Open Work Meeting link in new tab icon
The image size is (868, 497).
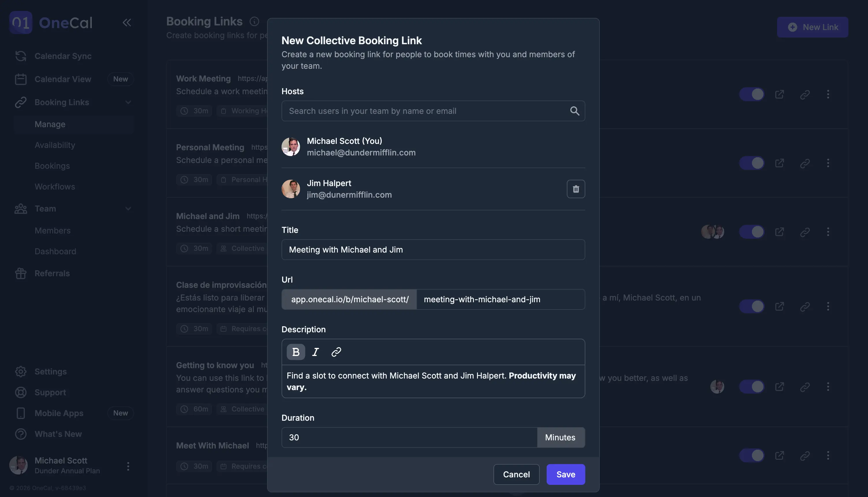point(779,94)
